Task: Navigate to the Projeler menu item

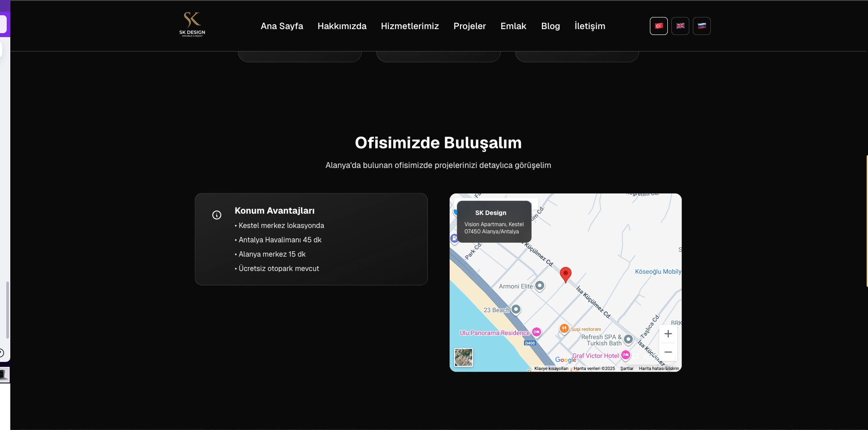Action: (x=469, y=26)
